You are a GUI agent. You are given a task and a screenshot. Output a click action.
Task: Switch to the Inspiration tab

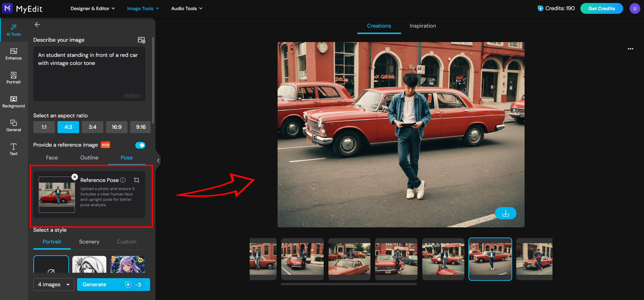pos(423,26)
